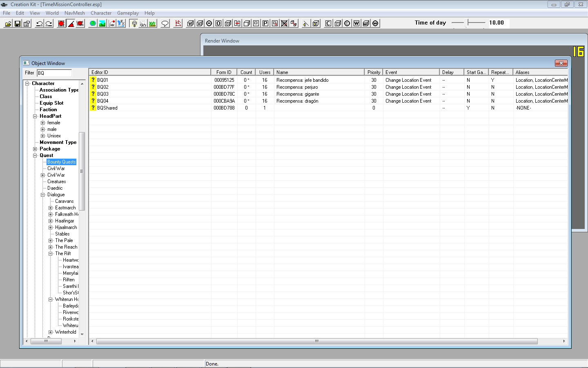Select Bounty Quests in the tree
Screen dimensions: 588x368
[62, 162]
